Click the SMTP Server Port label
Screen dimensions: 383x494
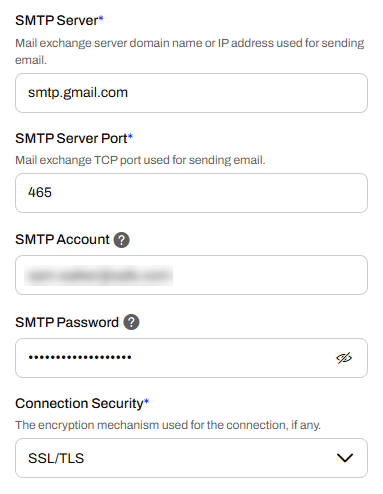[74, 138]
